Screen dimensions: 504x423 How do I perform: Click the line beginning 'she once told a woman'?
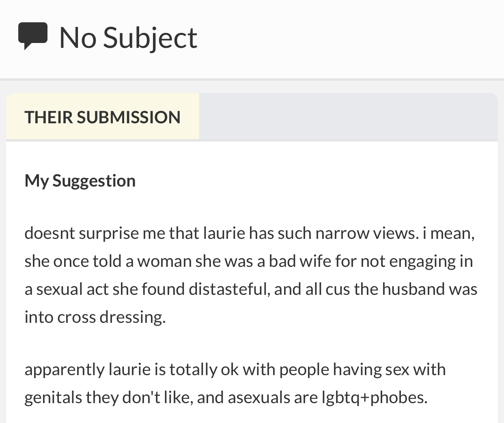click(x=249, y=261)
